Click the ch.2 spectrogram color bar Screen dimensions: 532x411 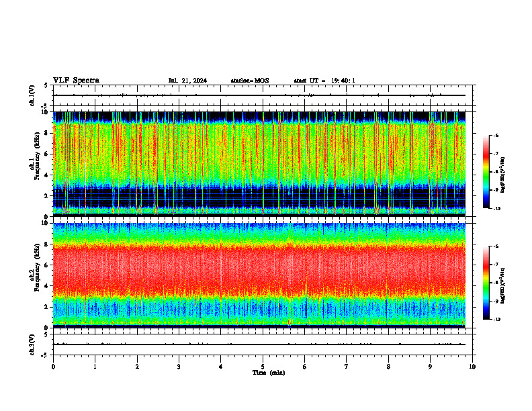click(x=486, y=283)
